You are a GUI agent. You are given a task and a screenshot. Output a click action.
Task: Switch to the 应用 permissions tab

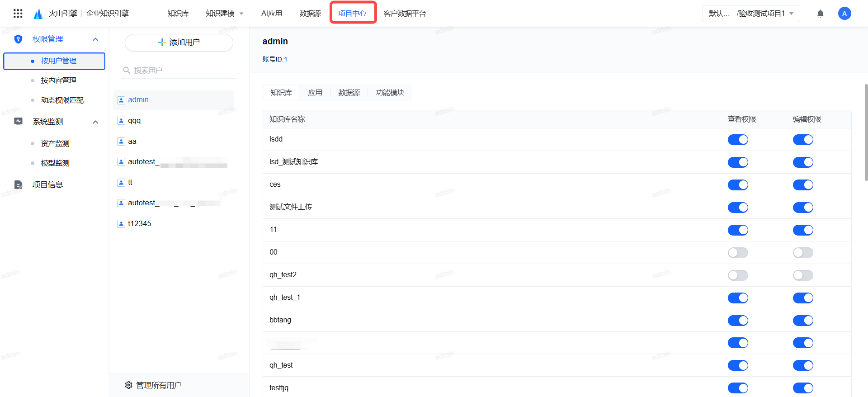315,93
